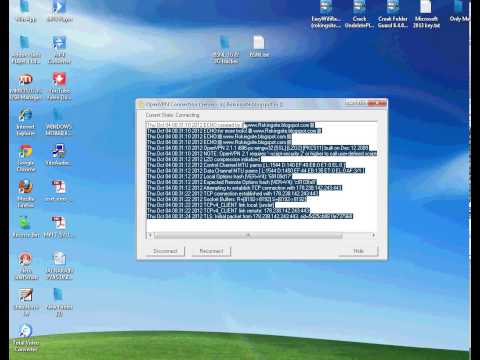The image size is (480, 360).
Task: Open the notepad-with-pen application desktop icon
Action: point(26,302)
